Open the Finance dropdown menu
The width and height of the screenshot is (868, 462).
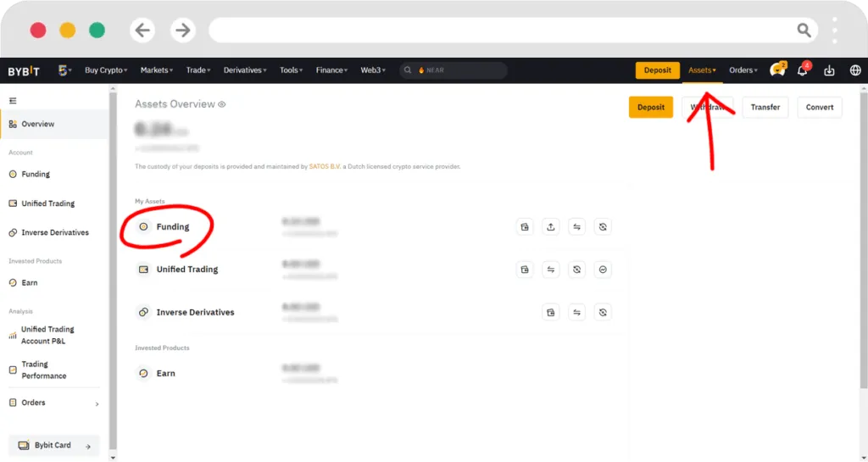coord(331,70)
